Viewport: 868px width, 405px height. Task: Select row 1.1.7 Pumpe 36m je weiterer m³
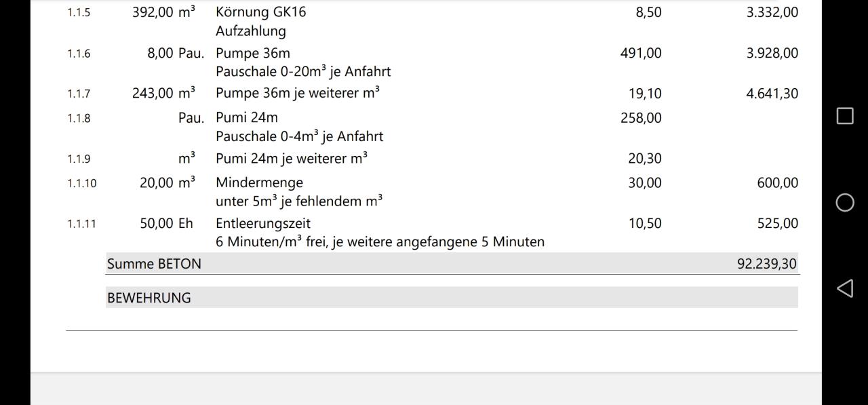(x=298, y=93)
